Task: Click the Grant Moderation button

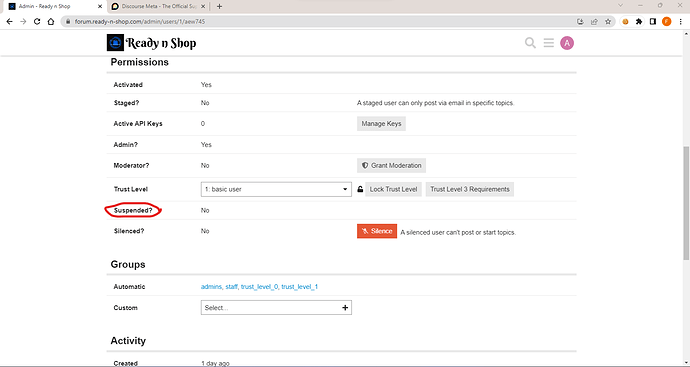Action: [391, 165]
